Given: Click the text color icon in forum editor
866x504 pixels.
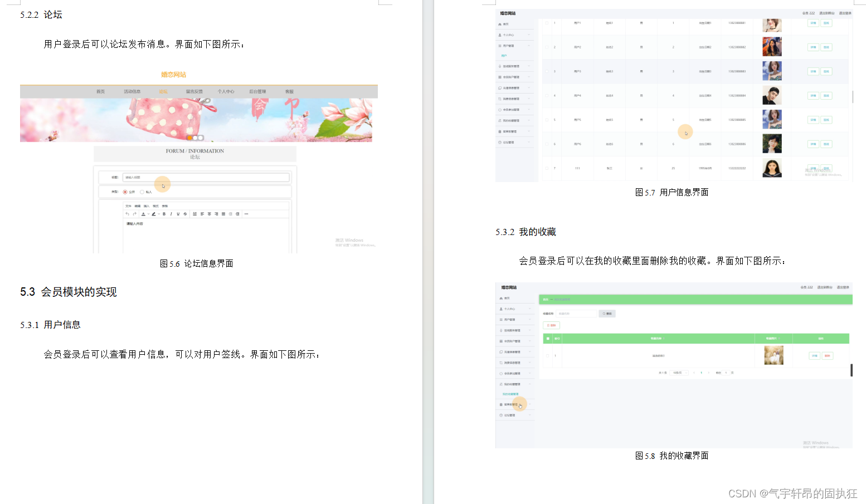Looking at the screenshot, I should 143,214.
